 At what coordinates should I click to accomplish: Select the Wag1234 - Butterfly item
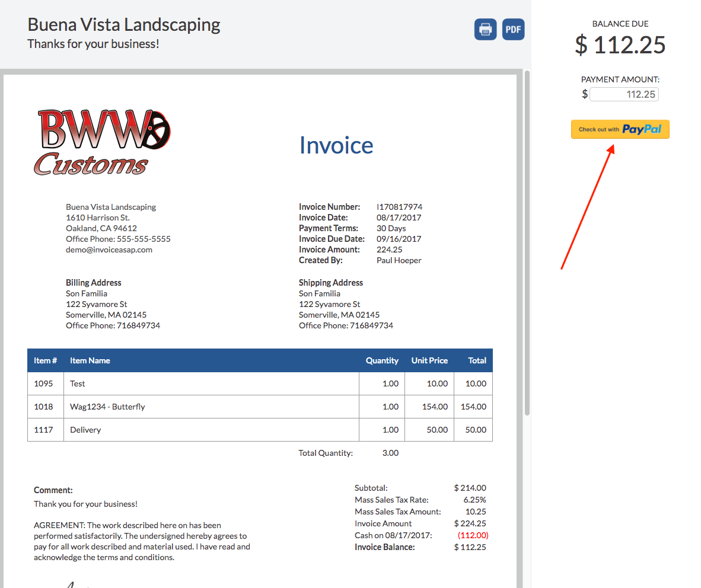coord(107,407)
